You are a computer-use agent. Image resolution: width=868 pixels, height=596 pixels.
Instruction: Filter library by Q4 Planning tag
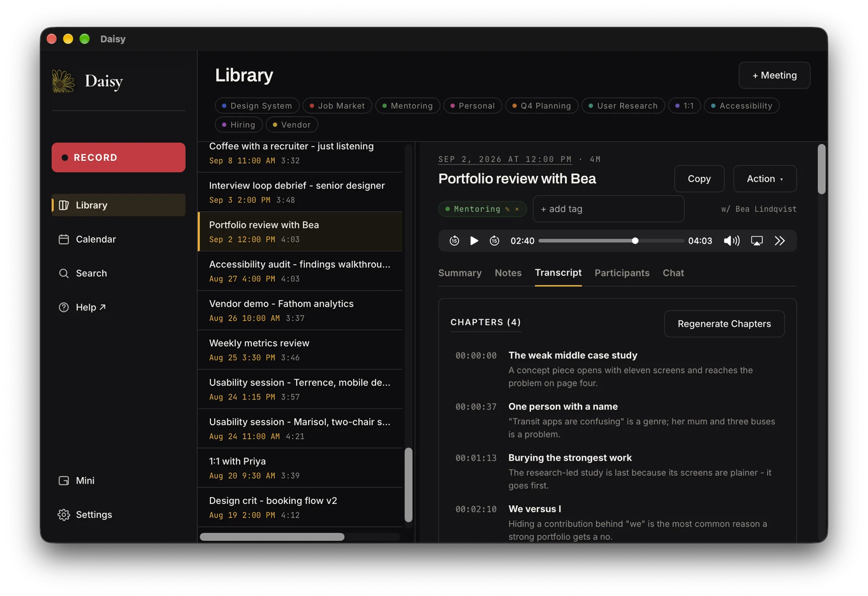tap(542, 106)
